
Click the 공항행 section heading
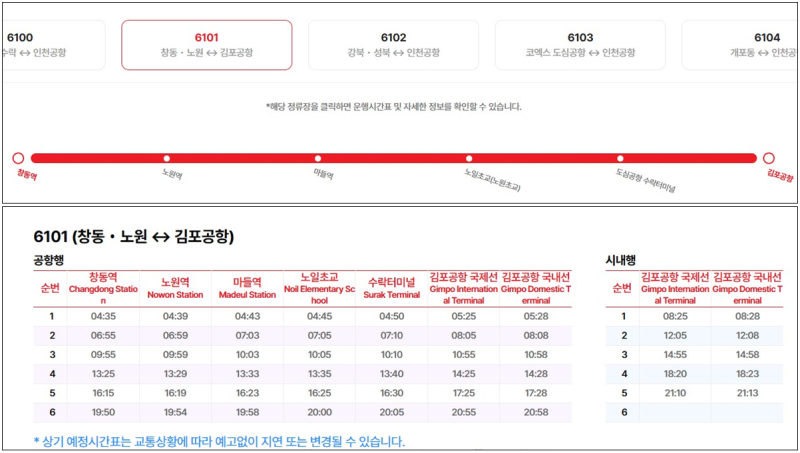pos(48,260)
